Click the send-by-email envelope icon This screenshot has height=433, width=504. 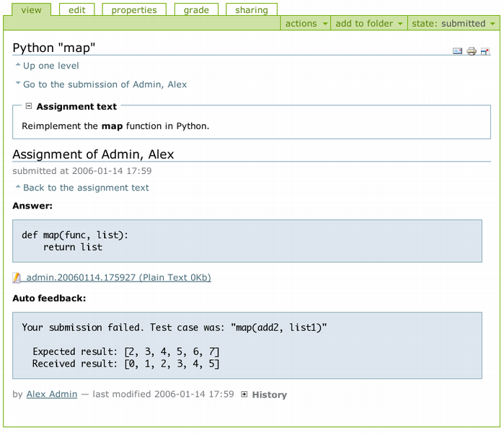[457, 51]
